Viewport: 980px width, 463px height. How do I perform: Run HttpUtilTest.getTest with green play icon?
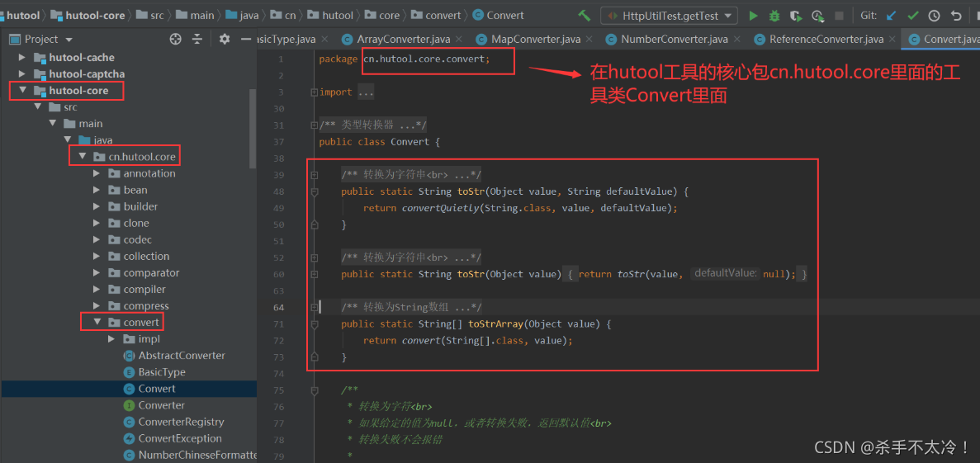point(754,16)
